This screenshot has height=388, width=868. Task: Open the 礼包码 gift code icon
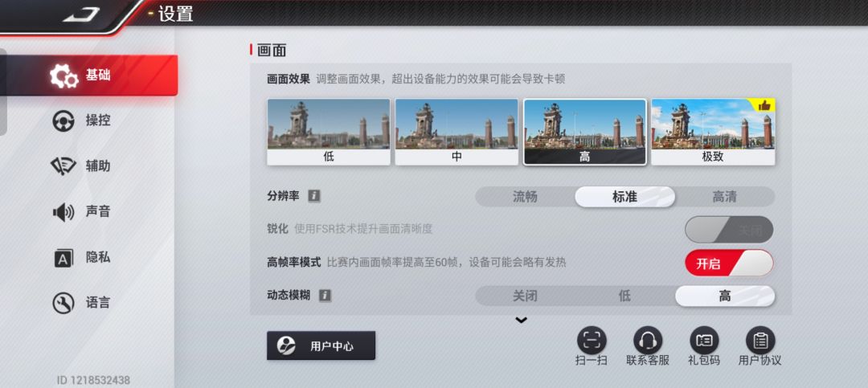coord(704,340)
